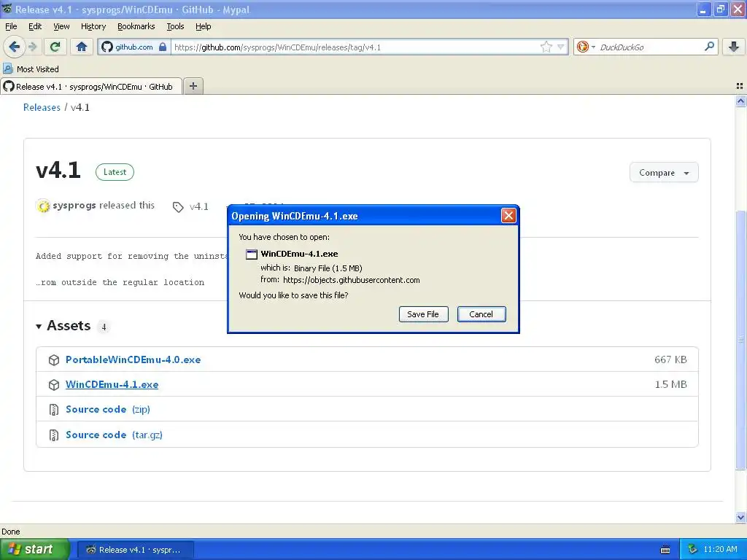Click the 11:20 AM taskbar clock
Viewport: 747px width, 560px height.
(720, 549)
